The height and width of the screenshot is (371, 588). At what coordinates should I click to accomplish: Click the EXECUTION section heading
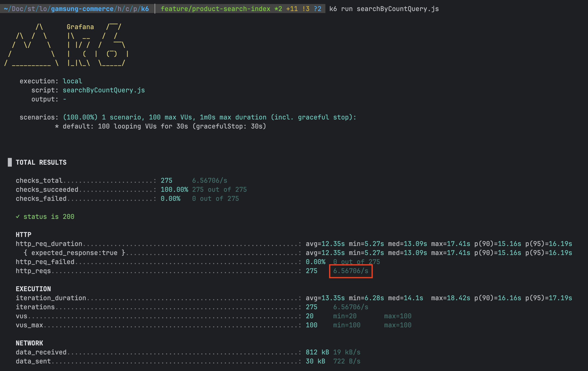tap(33, 289)
